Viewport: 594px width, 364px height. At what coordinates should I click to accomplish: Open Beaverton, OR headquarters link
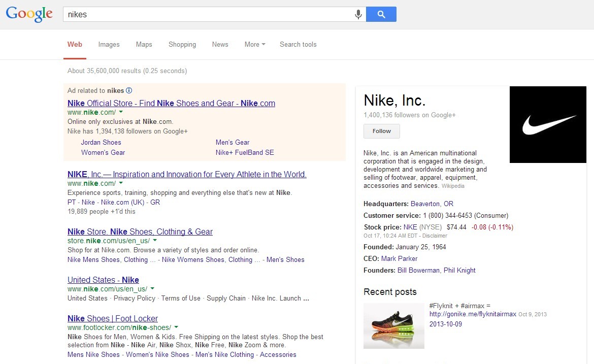click(432, 204)
